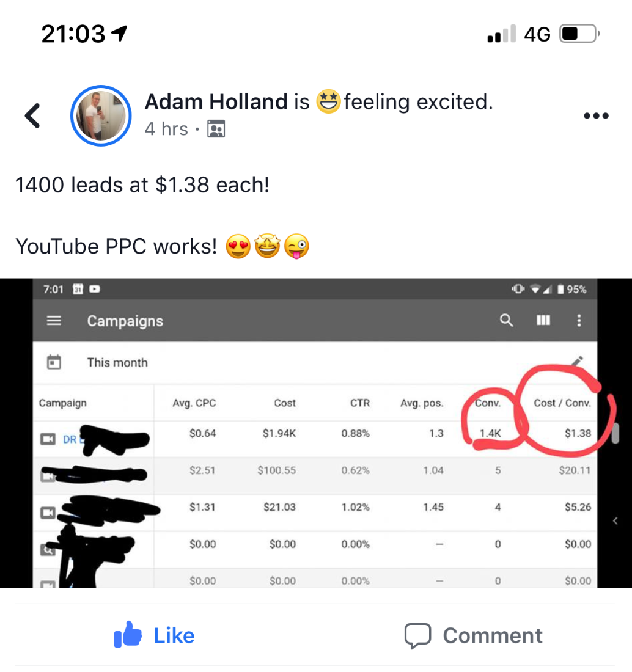Tap the back arrow icon
The height and width of the screenshot is (672, 632).
(32, 115)
